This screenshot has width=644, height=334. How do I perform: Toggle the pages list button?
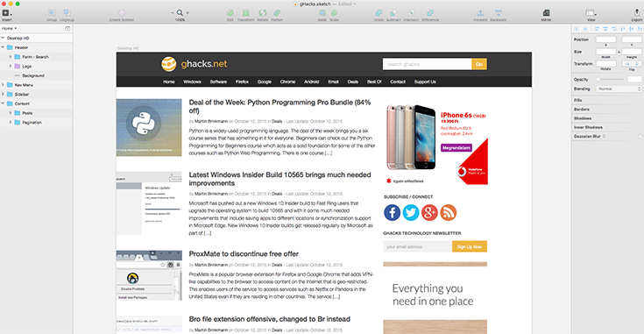(x=67, y=28)
